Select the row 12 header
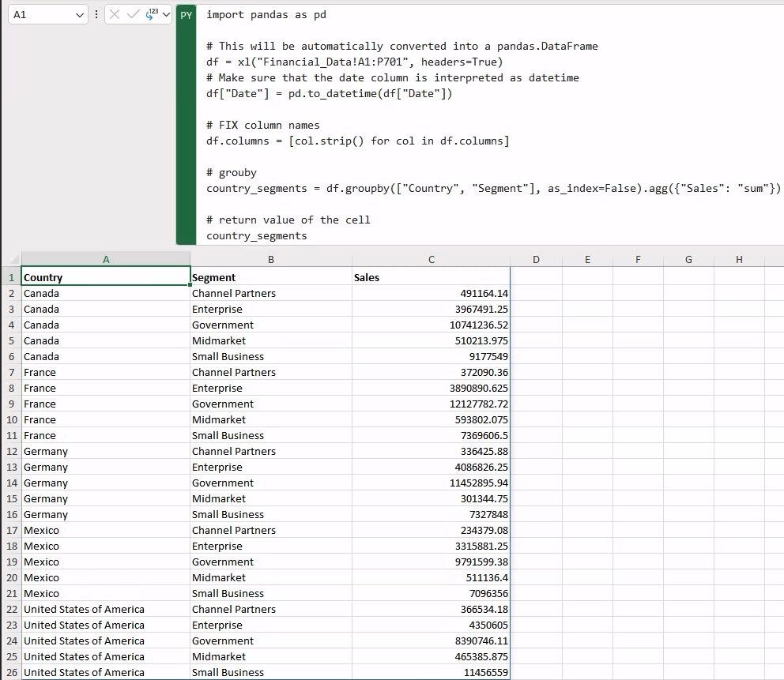Image resolution: width=784 pixels, height=680 pixels. [x=12, y=451]
